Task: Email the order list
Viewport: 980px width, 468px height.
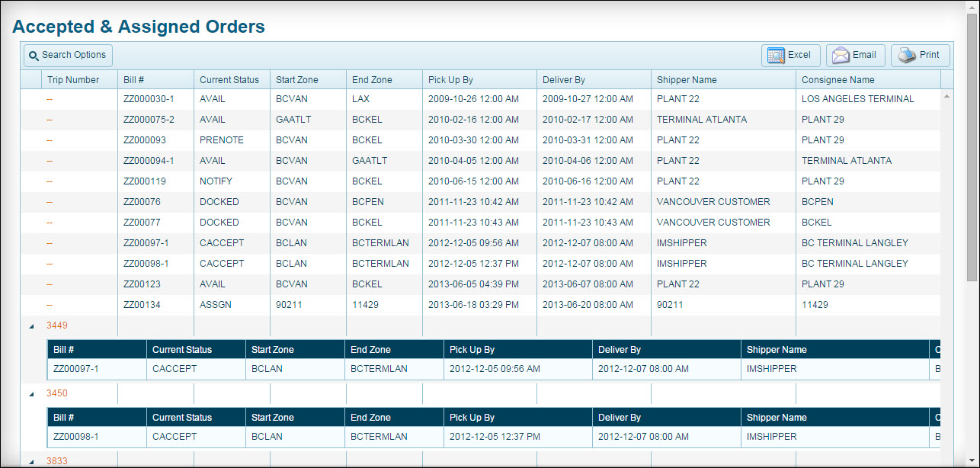Action: (855, 55)
